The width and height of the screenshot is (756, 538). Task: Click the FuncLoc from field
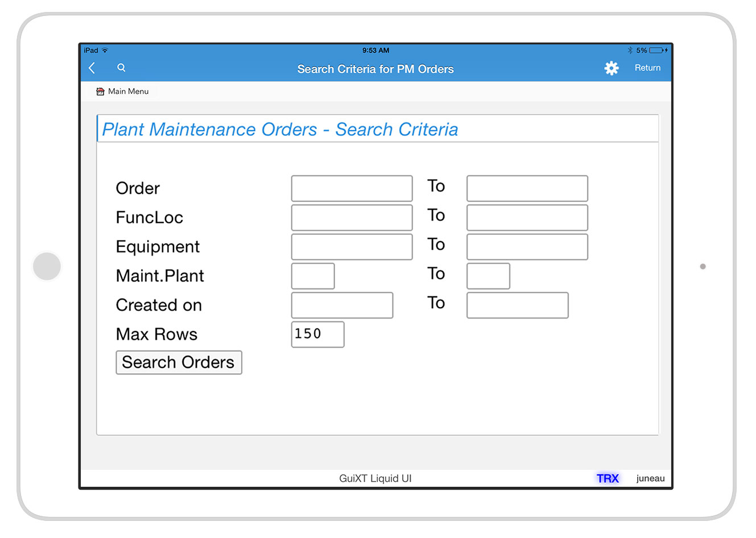352,218
